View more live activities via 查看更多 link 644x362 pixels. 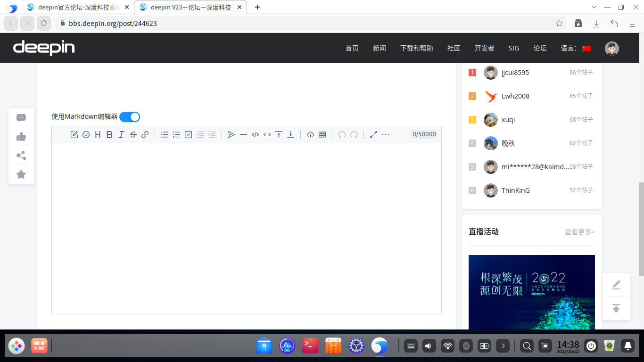click(579, 231)
